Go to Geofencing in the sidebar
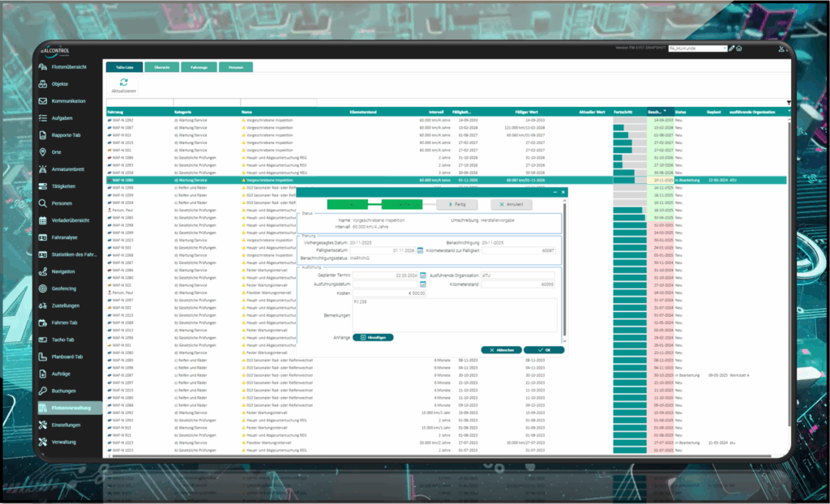This screenshot has width=830, height=504. (x=64, y=288)
